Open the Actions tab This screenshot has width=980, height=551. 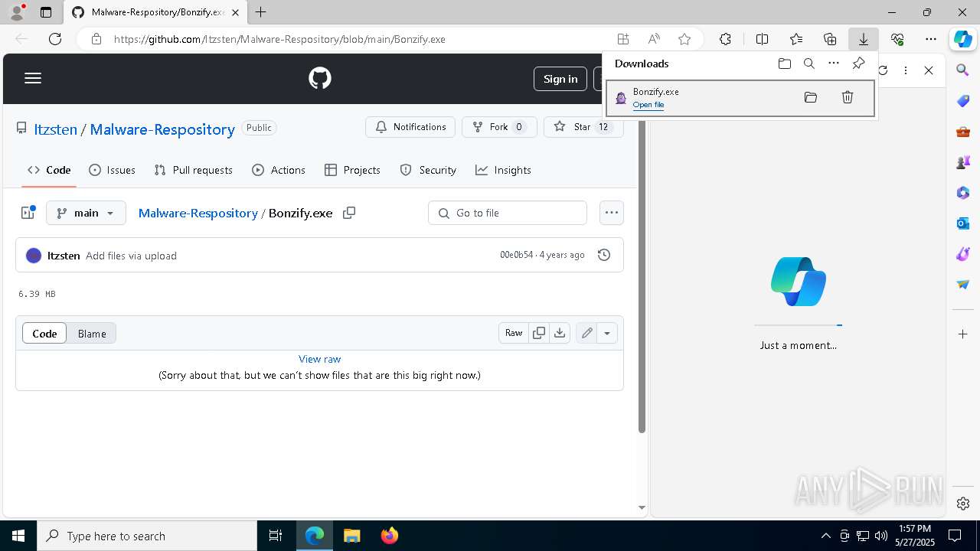[279, 170]
